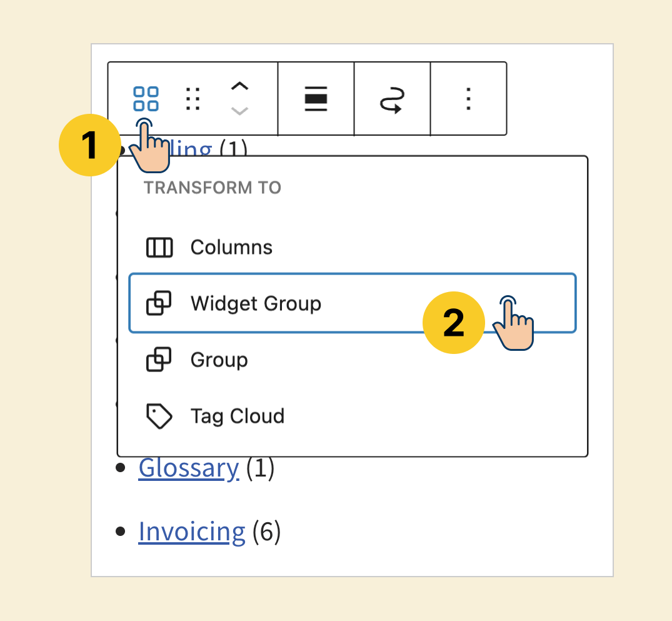
Task: Move block down with the down chevron
Action: click(240, 111)
